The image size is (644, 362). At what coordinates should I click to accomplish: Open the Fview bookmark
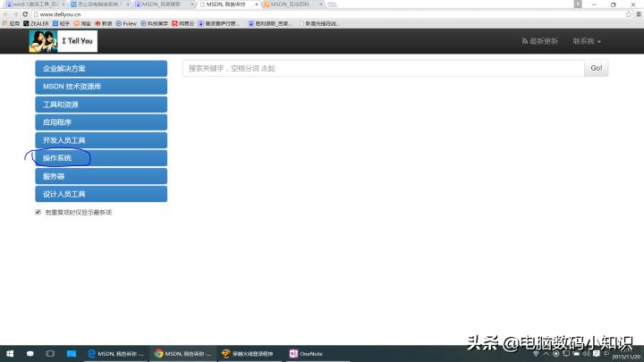(x=126, y=23)
